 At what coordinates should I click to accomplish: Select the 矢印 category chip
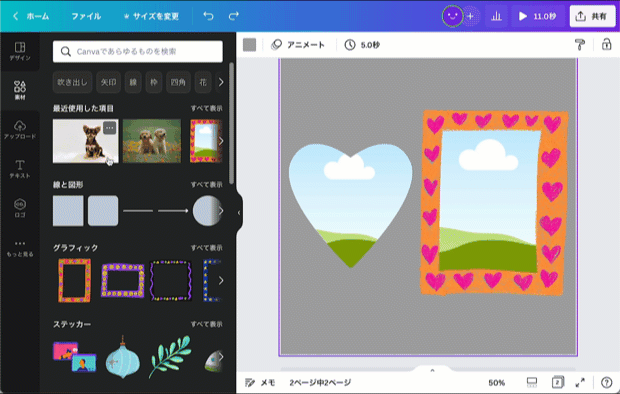point(108,82)
